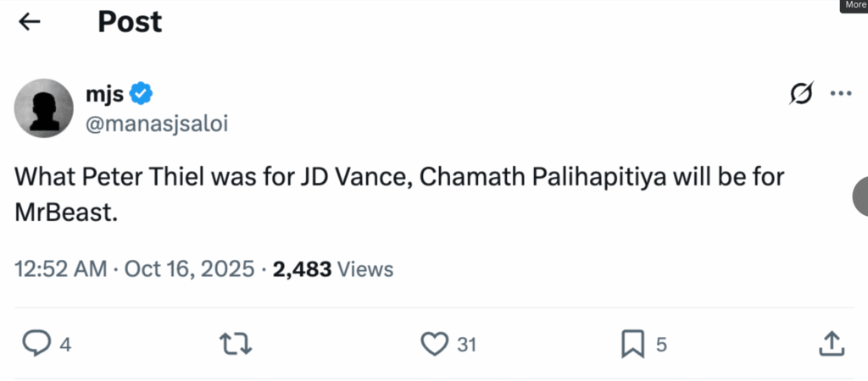
Task: Like the post with the heart
Action: click(434, 343)
